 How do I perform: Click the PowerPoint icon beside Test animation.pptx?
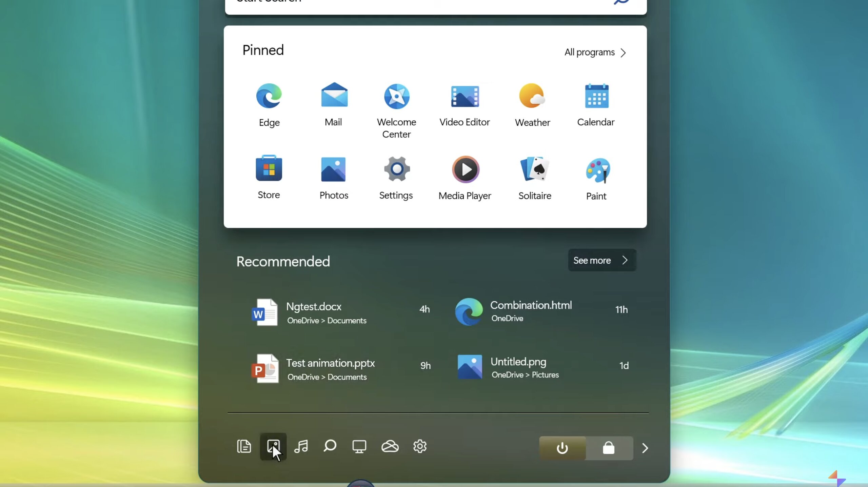coord(265,368)
